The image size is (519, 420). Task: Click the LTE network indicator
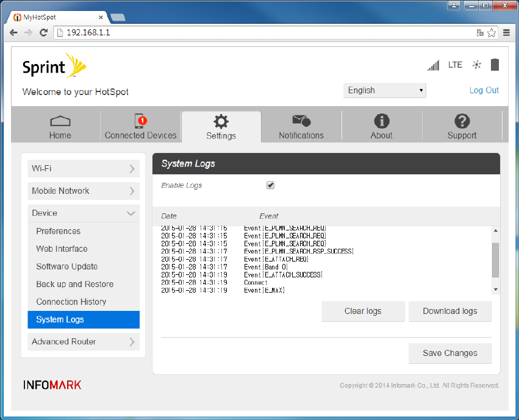pyautogui.click(x=455, y=65)
